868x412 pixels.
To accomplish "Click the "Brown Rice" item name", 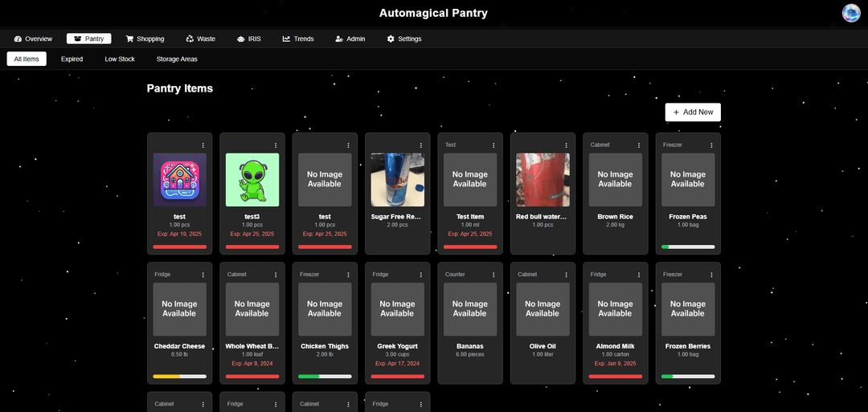I will click(x=616, y=217).
